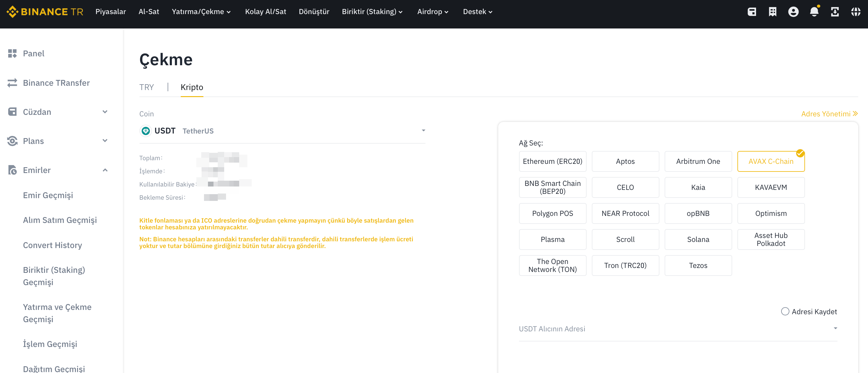Click the Binance TR logo
Viewport: 868px width, 373px height.
tap(45, 12)
